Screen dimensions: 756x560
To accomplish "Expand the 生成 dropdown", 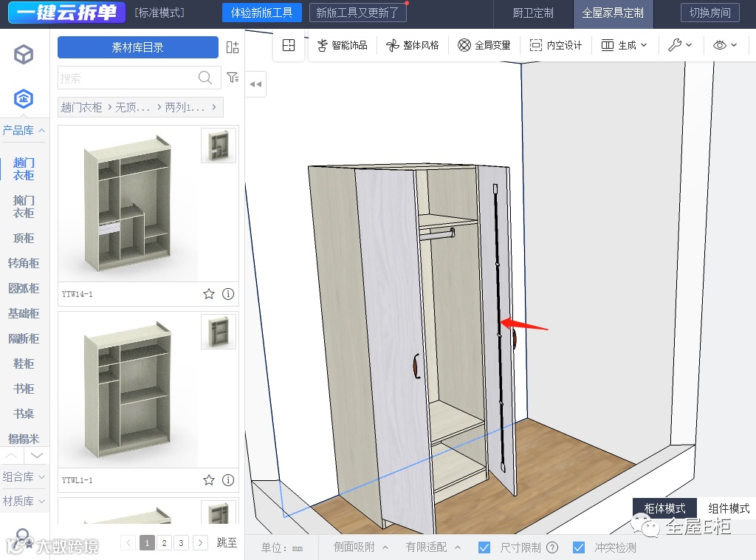I will coord(624,45).
